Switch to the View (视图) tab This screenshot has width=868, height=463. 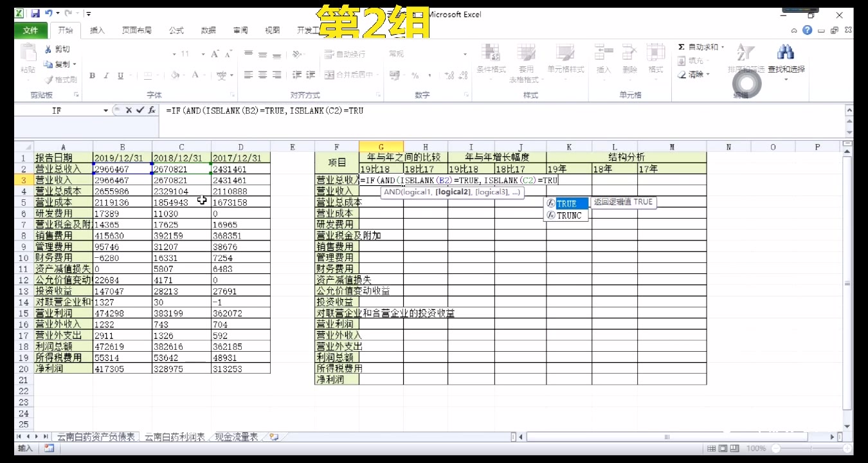273,30
